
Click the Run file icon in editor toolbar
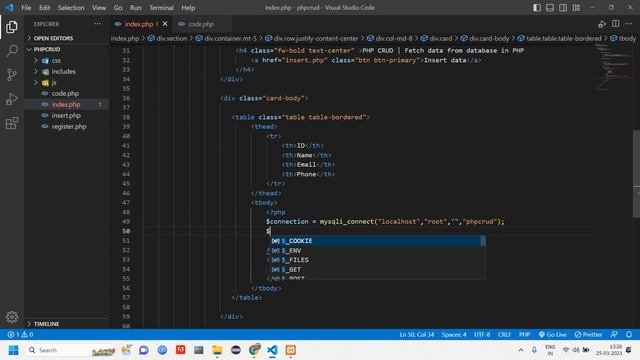602,24
